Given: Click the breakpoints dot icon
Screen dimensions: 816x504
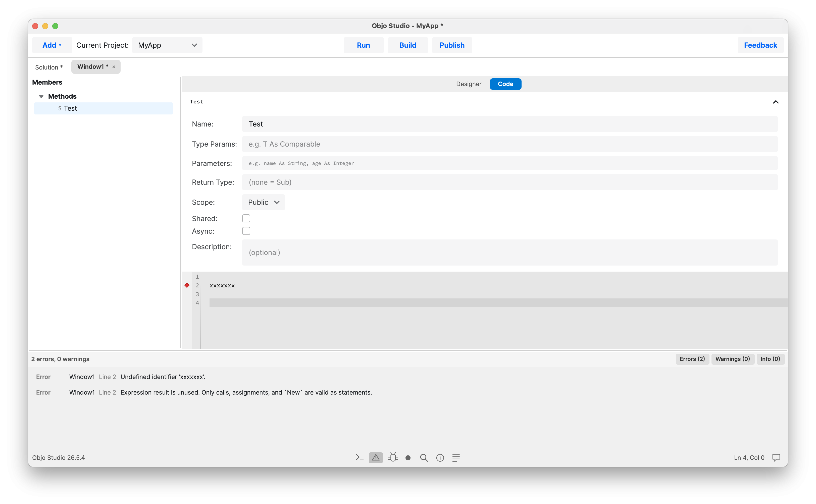Looking at the screenshot, I should coord(408,458).
